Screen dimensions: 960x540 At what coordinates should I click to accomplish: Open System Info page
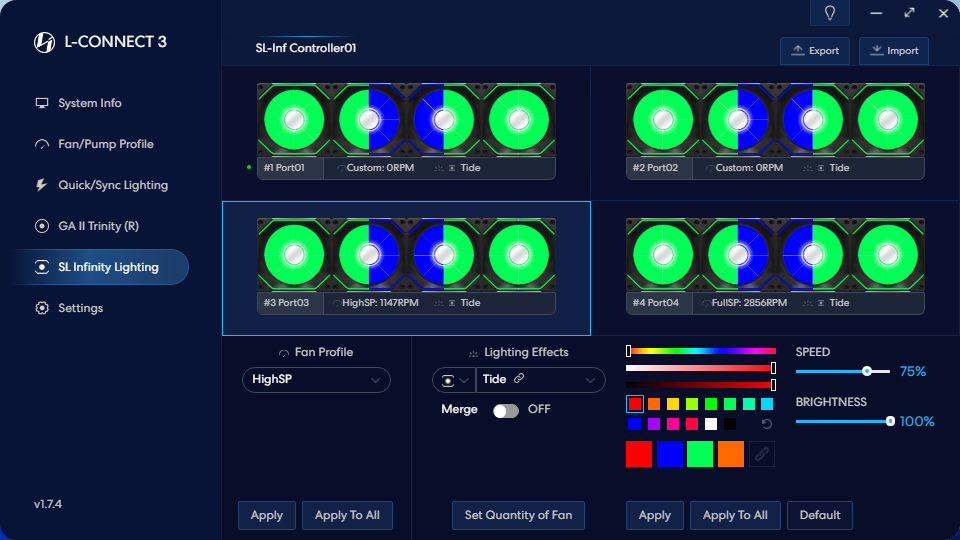[x=89, y=103]
